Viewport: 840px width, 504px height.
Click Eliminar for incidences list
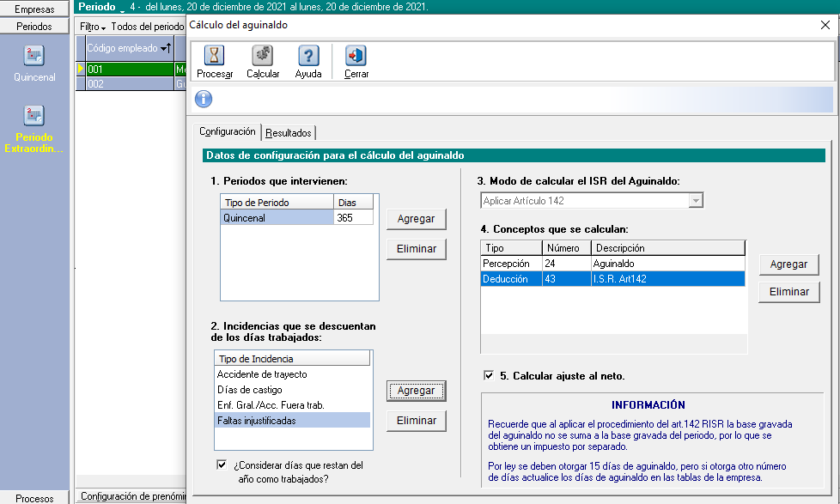tap(417, 421)
